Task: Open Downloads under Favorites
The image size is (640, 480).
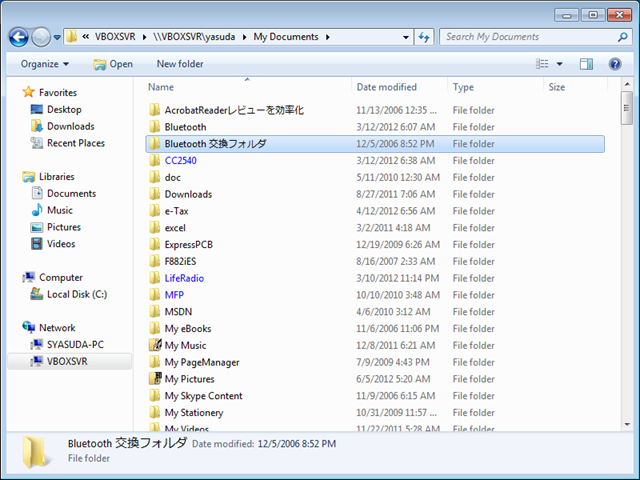Action: point(71,126)
